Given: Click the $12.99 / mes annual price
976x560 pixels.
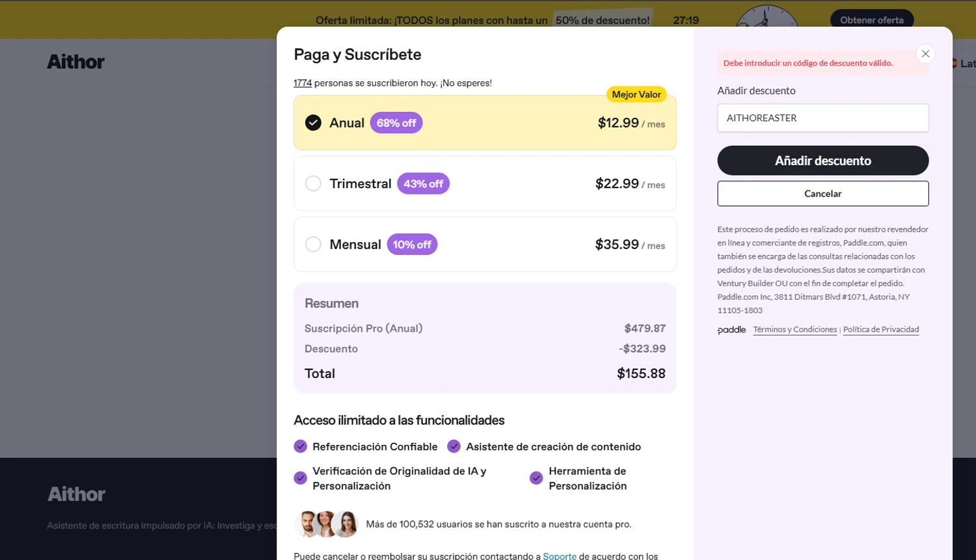Looking at the screenshot, I should tap(631, 123).
